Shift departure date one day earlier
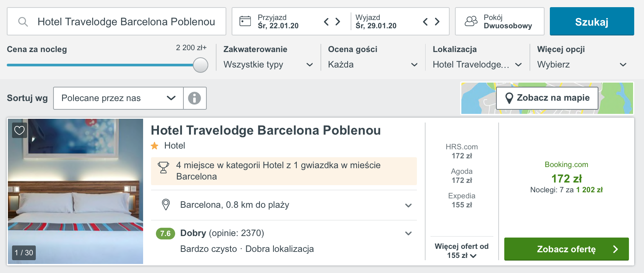The height and width of the screenshot is (273, 644). [x=425, y=21]
